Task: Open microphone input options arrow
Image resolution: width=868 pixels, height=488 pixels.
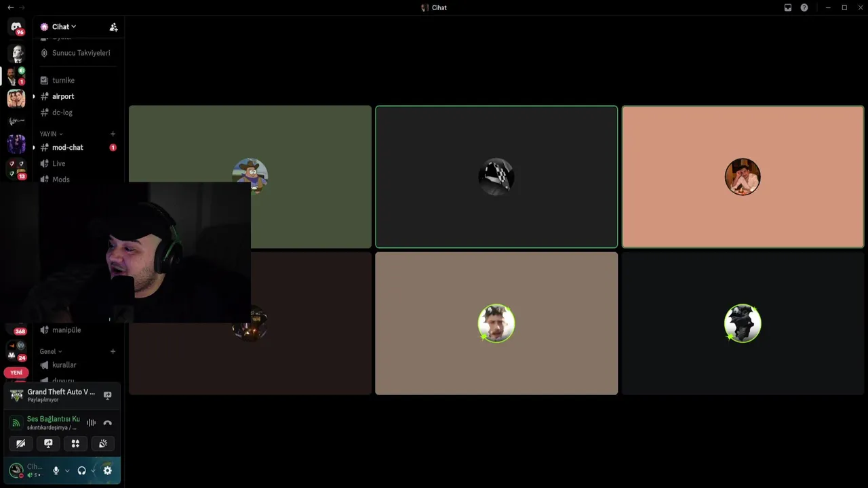Action: tap(67, 470)
